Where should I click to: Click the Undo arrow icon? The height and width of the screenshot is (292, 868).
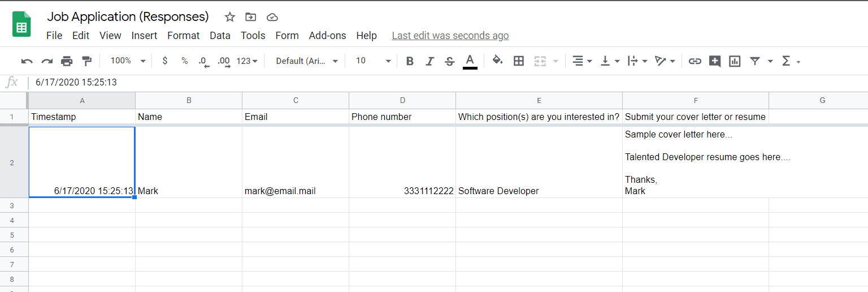pyautogui.click(x=27, y=61)
